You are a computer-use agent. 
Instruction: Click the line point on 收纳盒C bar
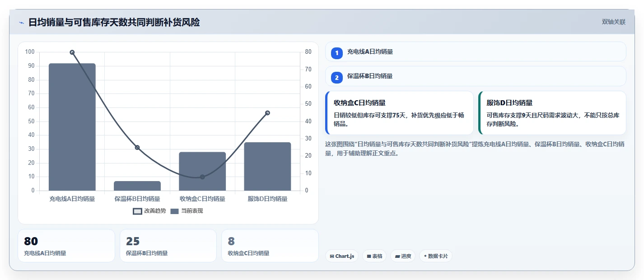click(x=202, y=177)
